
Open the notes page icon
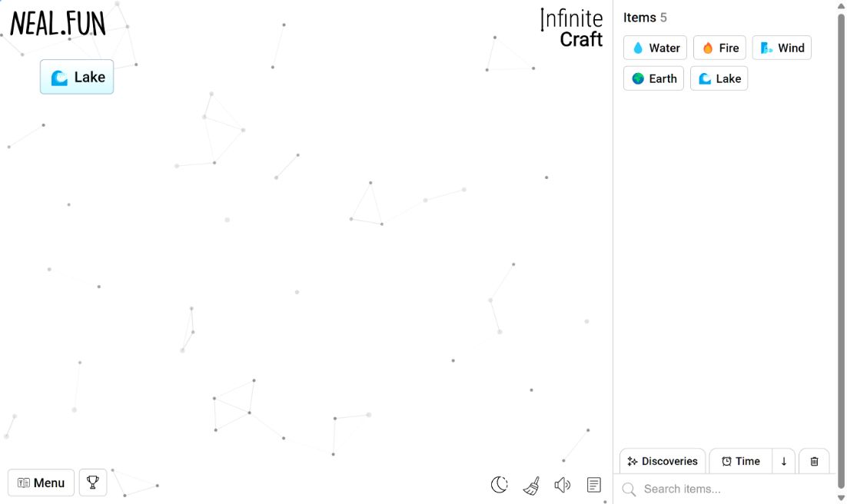click(593, 485)
